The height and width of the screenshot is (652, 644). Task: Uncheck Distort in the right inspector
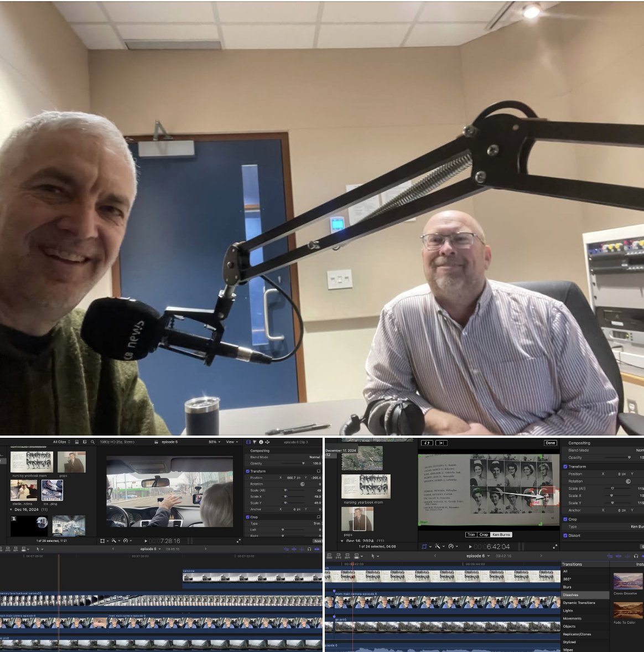tap(565, 536)
